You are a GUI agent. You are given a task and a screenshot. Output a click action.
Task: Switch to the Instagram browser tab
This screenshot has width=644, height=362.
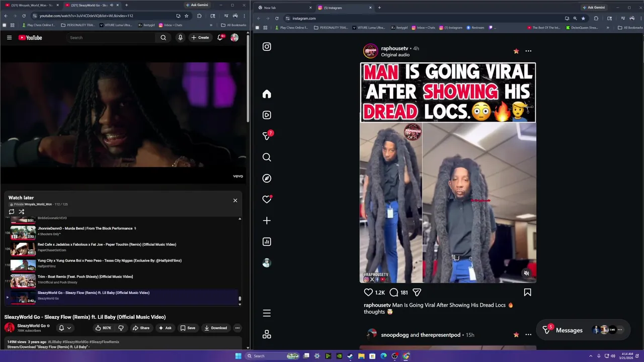click(345, 8)
